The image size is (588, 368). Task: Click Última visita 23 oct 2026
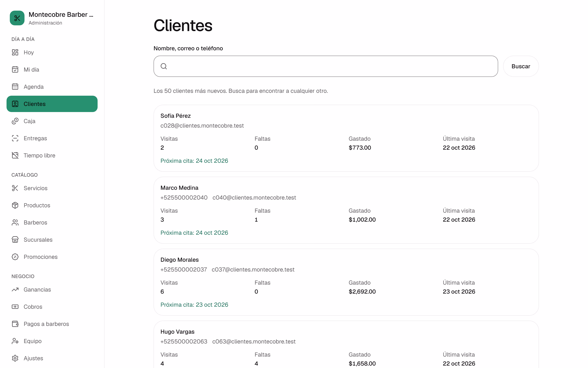[459, 292]
